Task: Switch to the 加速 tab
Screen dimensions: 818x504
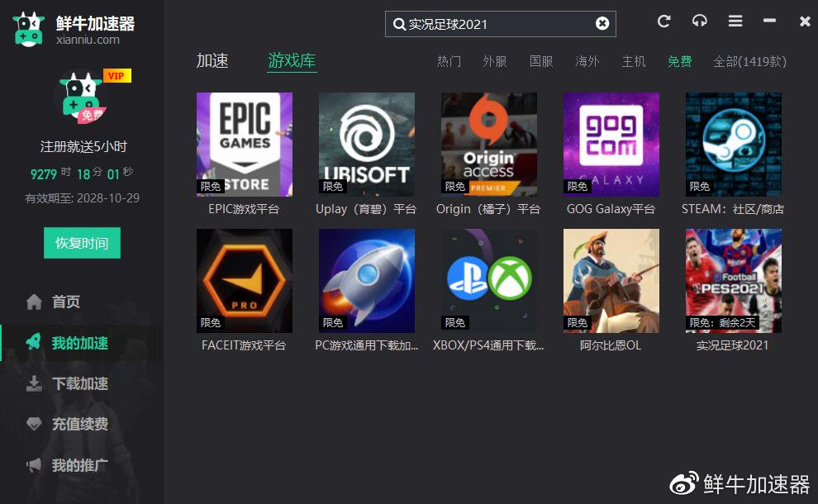Action: coord(213,59)
